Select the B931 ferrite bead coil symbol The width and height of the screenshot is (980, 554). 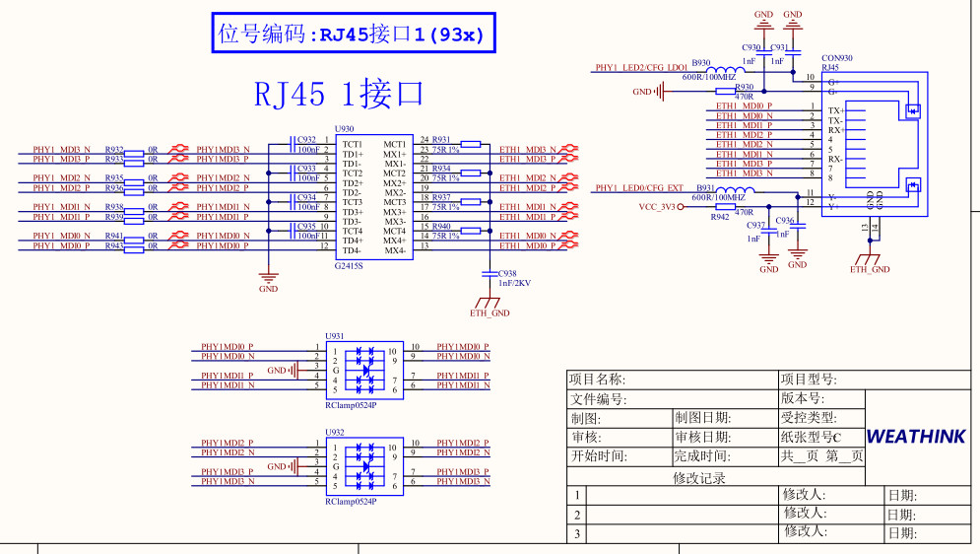tap(735, 190)
